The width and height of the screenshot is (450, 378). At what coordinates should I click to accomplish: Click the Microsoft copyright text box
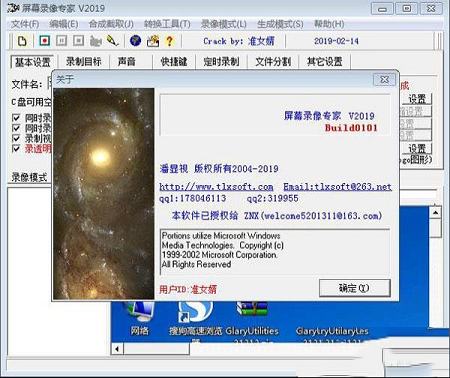pyautogui.click(x=275, y=252)
